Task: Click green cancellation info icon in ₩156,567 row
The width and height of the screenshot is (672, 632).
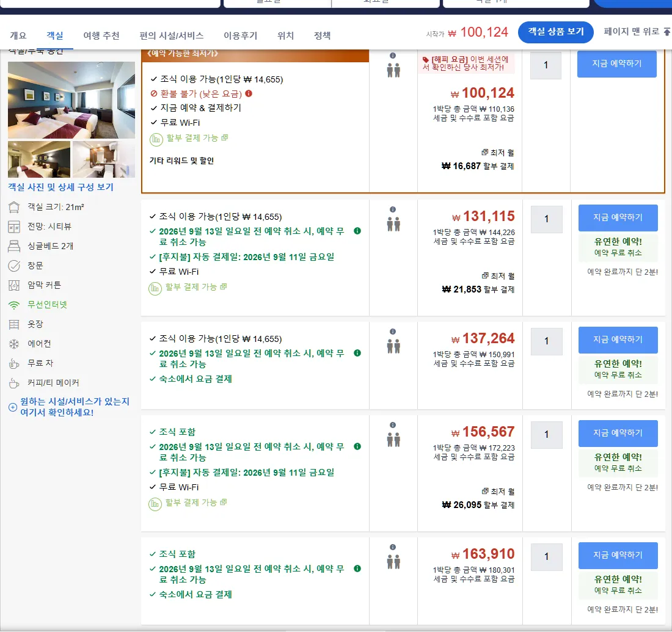Action: point(357,446)
